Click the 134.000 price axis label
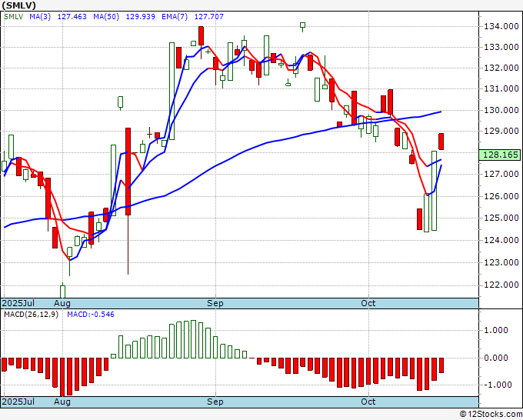This screenshot has height=420, width=523. 501,26
